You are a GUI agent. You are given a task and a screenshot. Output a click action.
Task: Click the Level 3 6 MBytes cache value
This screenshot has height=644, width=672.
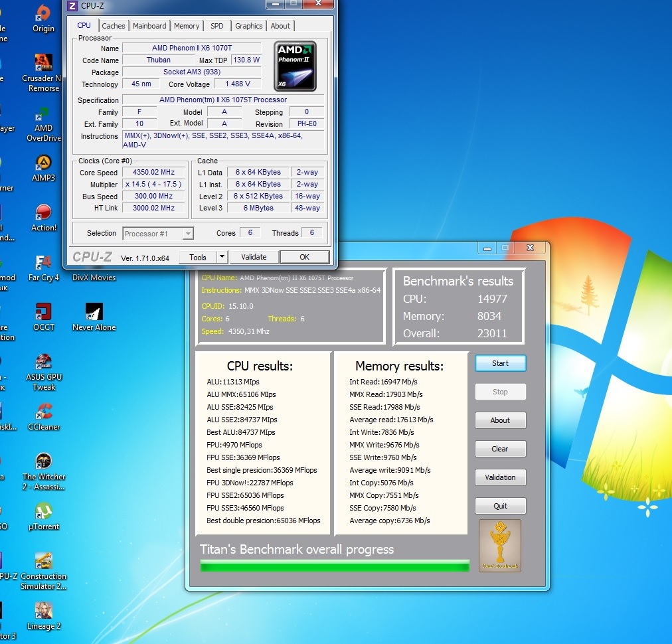(x=258, y=208)
